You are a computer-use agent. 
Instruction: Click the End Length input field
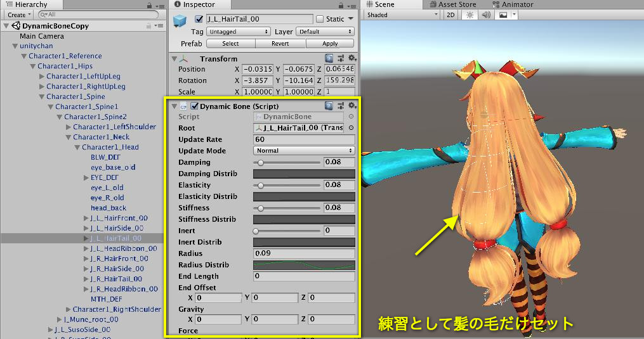point(304,276)
